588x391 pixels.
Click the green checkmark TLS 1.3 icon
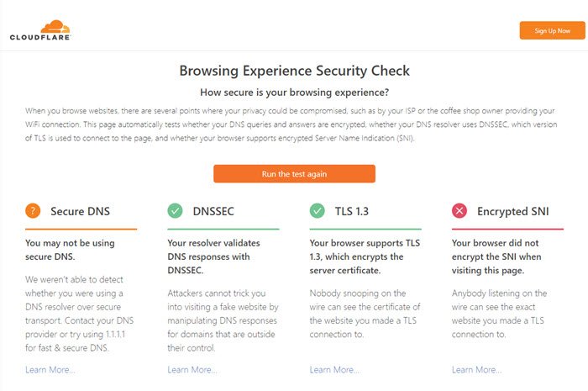pos(317,211)
